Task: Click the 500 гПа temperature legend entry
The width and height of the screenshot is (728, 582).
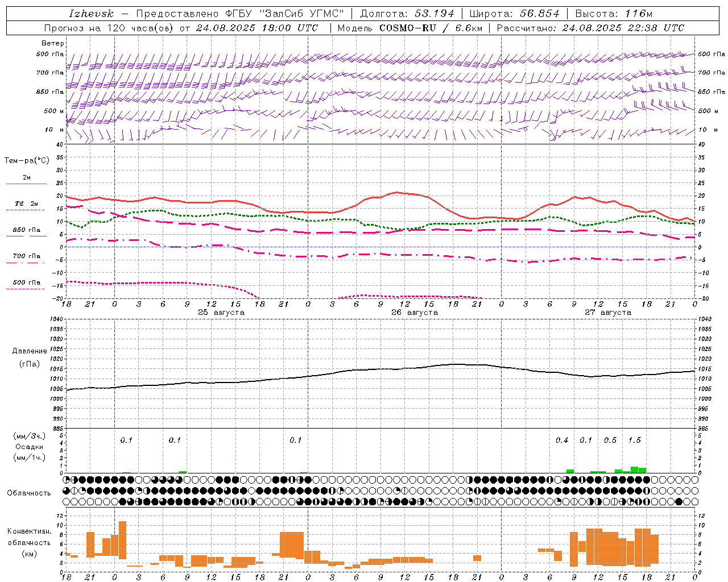Action: point(26,282)
